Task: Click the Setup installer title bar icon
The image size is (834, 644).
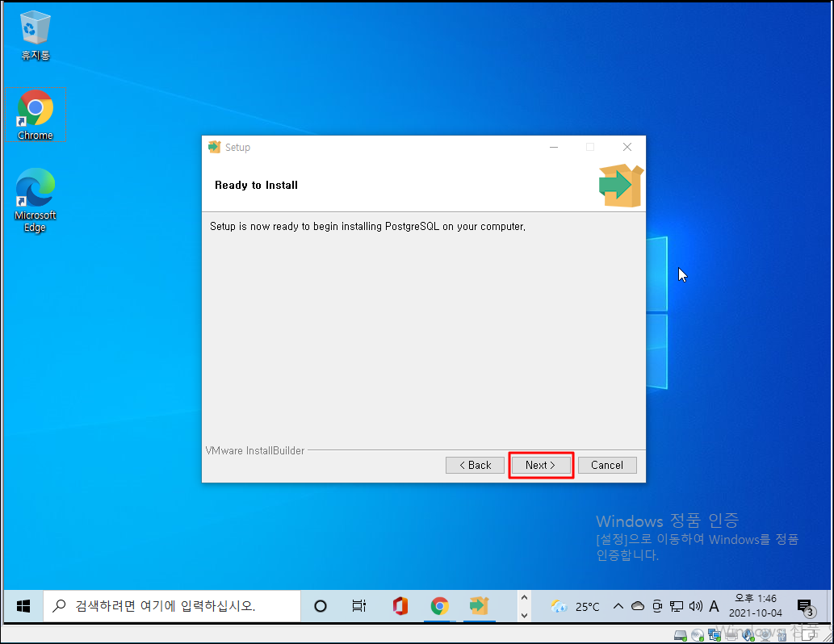Action: coord(214,148)
